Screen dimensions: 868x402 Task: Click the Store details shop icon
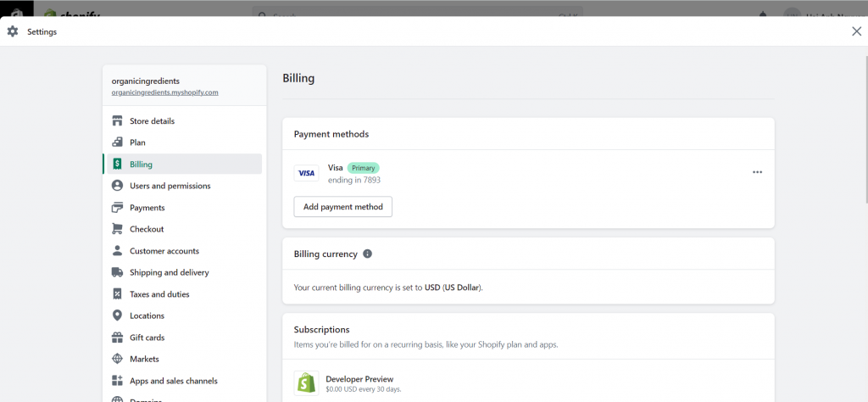pyautogui.click(x=117, y=121)
